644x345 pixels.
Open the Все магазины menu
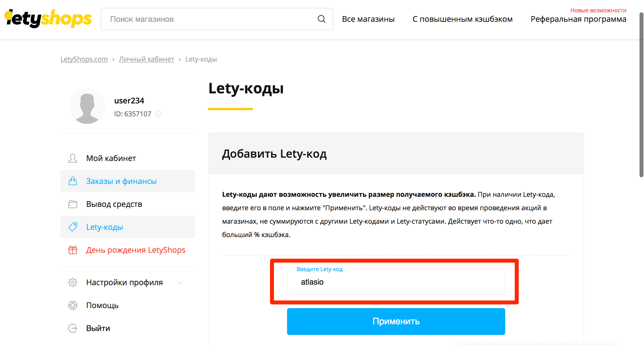tap(368, 19)
